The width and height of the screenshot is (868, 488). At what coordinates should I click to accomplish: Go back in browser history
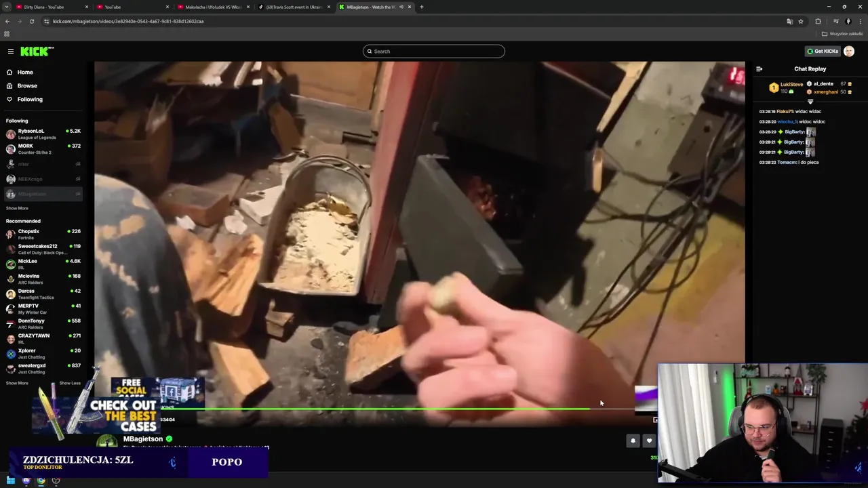[7, 21]
